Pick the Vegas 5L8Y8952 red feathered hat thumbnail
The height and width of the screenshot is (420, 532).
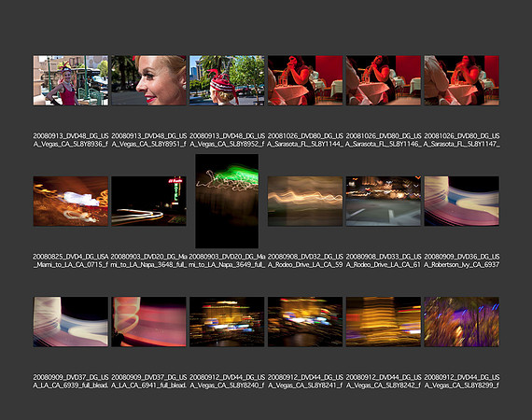click(227, 80)
